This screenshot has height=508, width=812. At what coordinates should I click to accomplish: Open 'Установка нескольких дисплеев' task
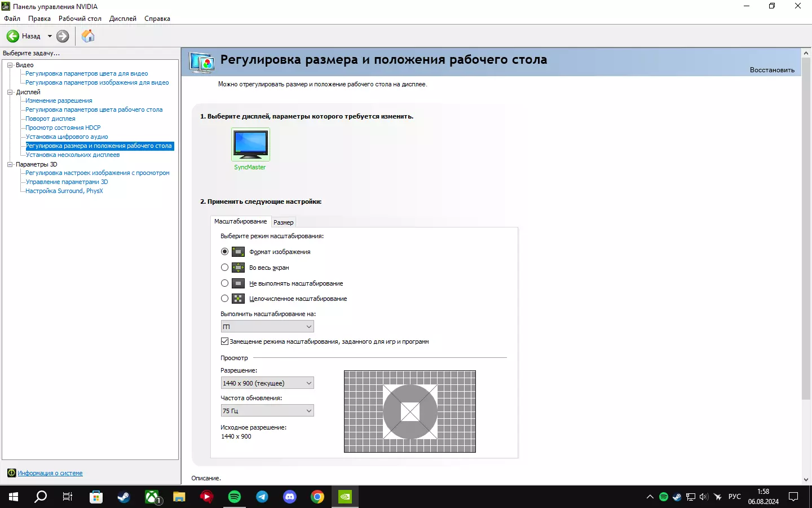(x=73, y=155)
